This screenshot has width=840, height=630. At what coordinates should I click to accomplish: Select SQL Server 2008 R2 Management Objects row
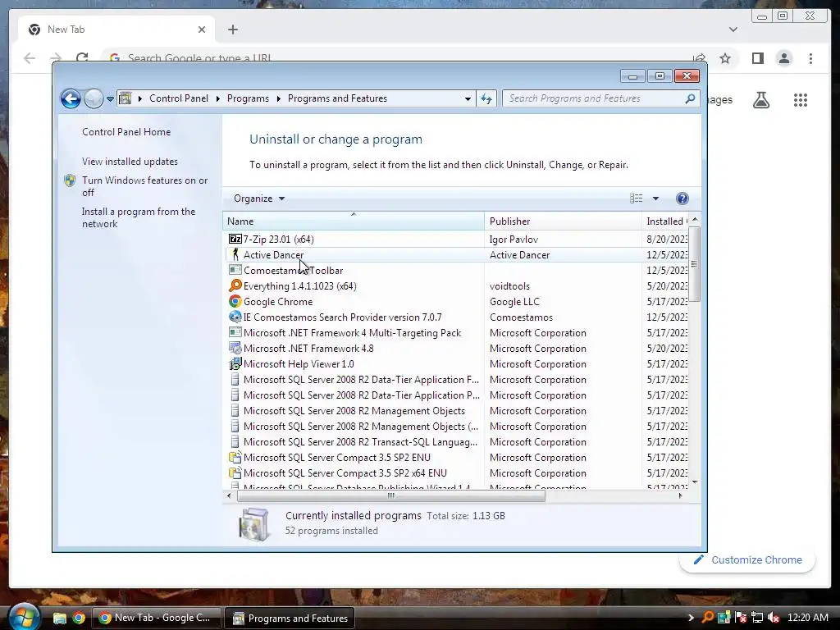[354, 411]
